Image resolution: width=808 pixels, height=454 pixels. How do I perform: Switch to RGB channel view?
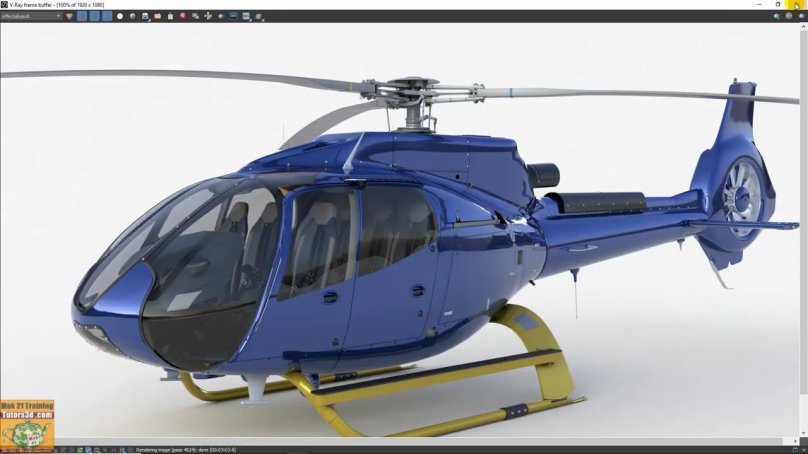[x=70, y=17]
